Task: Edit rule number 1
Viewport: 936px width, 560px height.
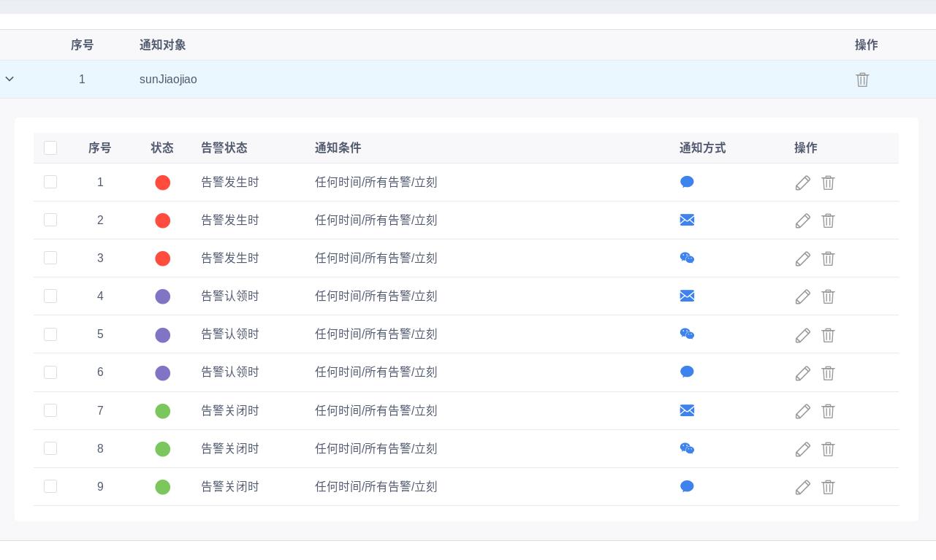Action: (802, 183)
